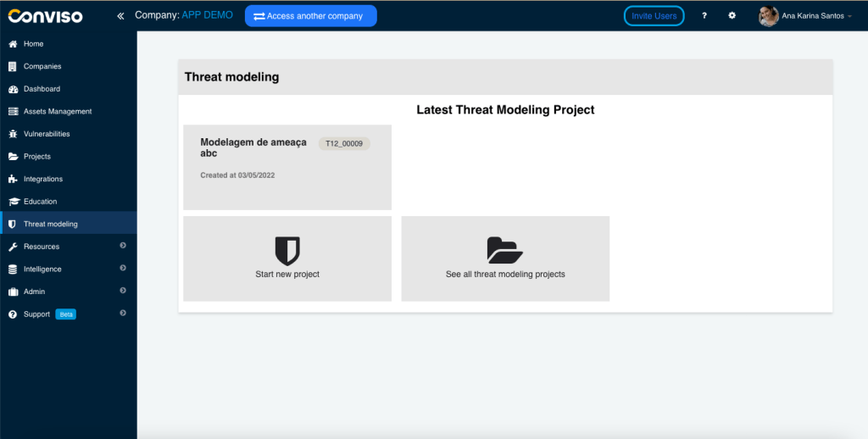Click the T12_00009 project tag
Image resolution: width=868 pixels, height=439 pixels.
344,144
